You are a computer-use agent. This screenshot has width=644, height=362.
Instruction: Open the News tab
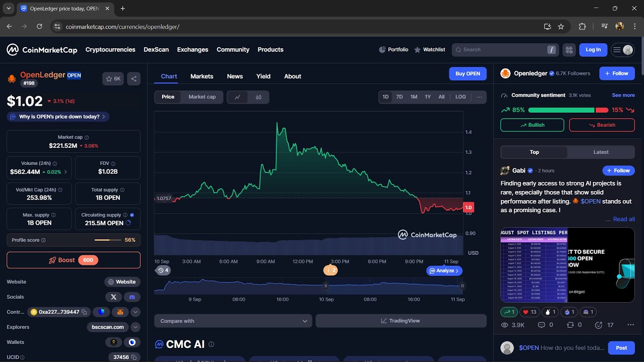pyautogui.click(x=235, y=76)
